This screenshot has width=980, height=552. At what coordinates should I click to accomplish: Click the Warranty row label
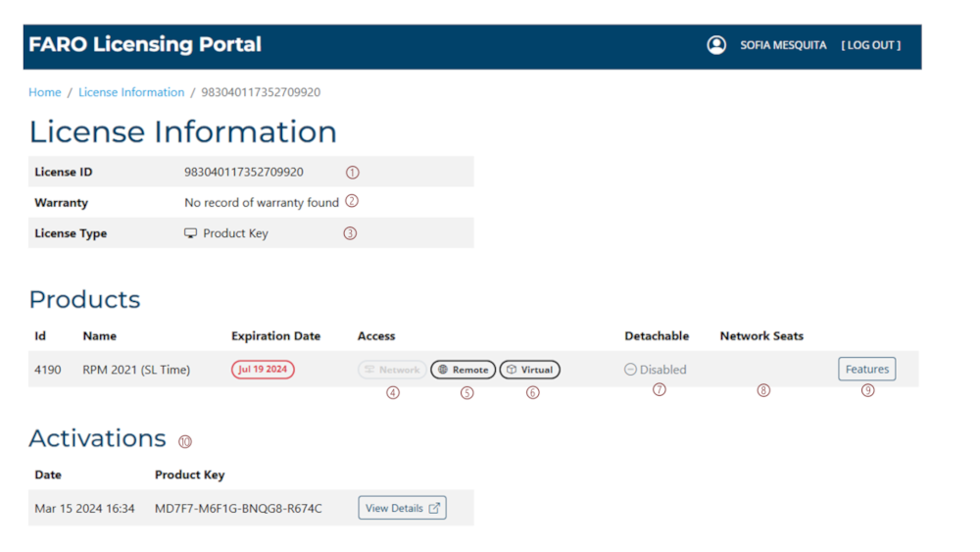(x=61, y=203)
